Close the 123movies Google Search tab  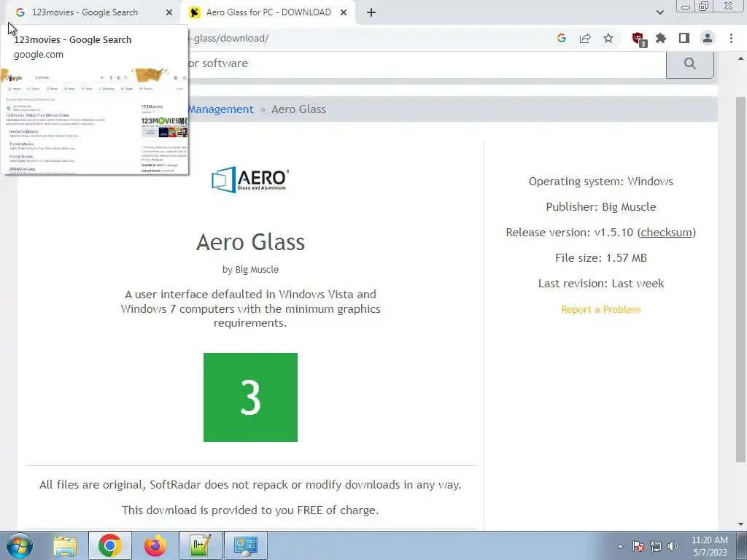coord(169,12)
